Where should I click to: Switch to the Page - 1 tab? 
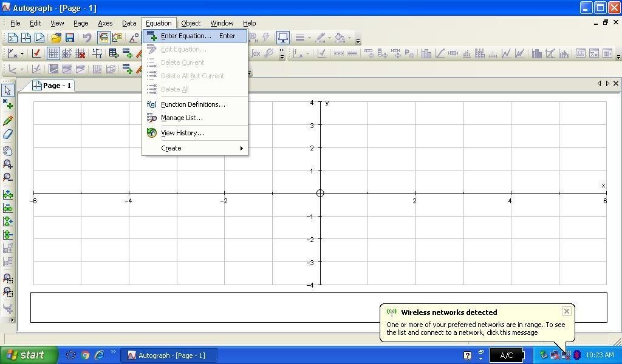(52, 86)
